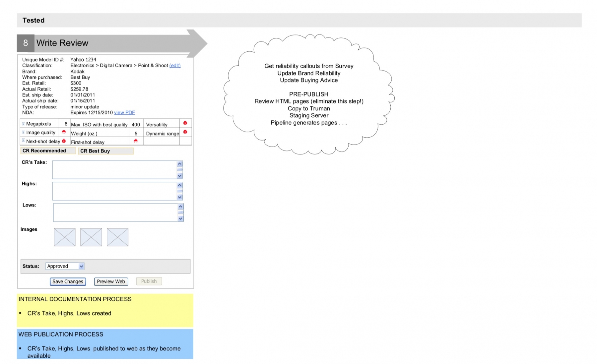Click the info icon beside Next-shot delay
597x364 pixels.
tap(23, 141)
